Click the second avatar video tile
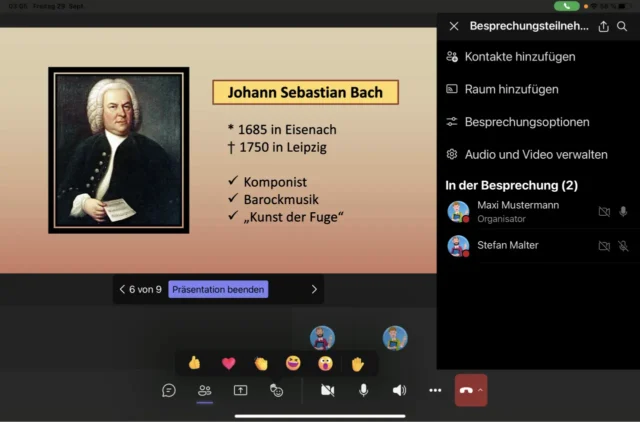Screen dimensions: 640x422 pos(395,338)
